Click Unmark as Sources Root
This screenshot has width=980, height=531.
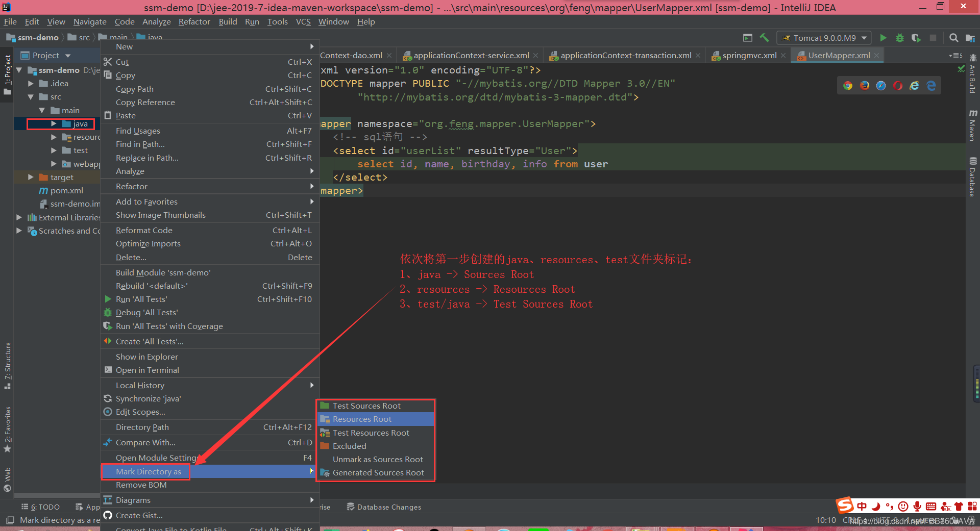tap(376, 459)
